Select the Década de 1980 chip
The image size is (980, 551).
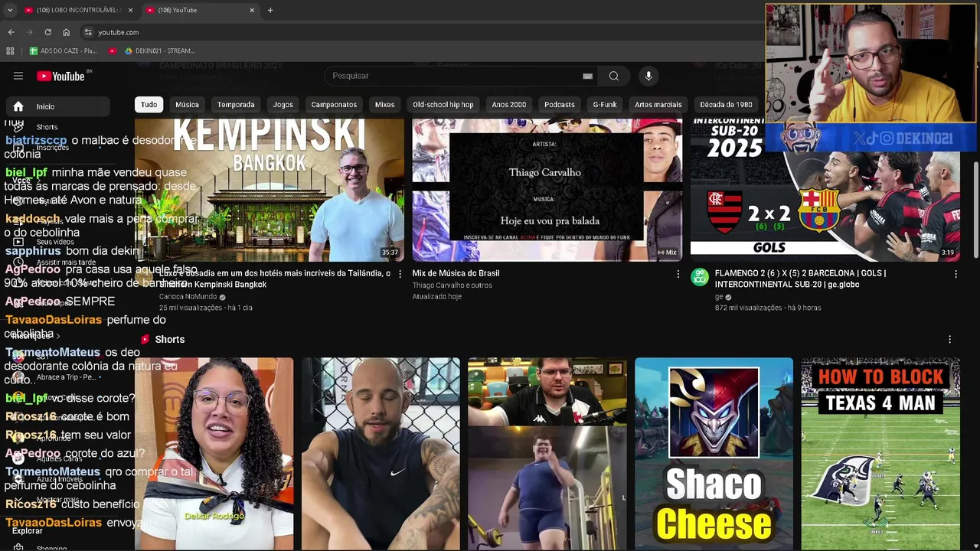pyautogui.click(x=726, y=104)
